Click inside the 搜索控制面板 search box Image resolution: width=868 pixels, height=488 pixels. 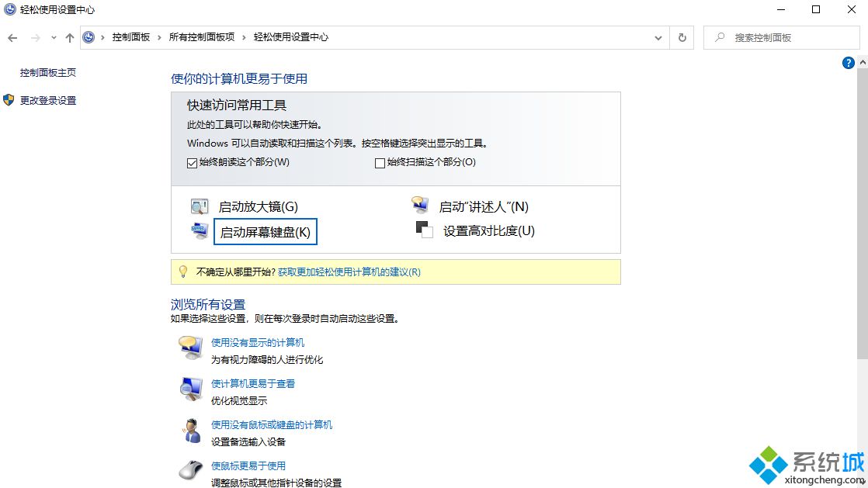point(776,37)
